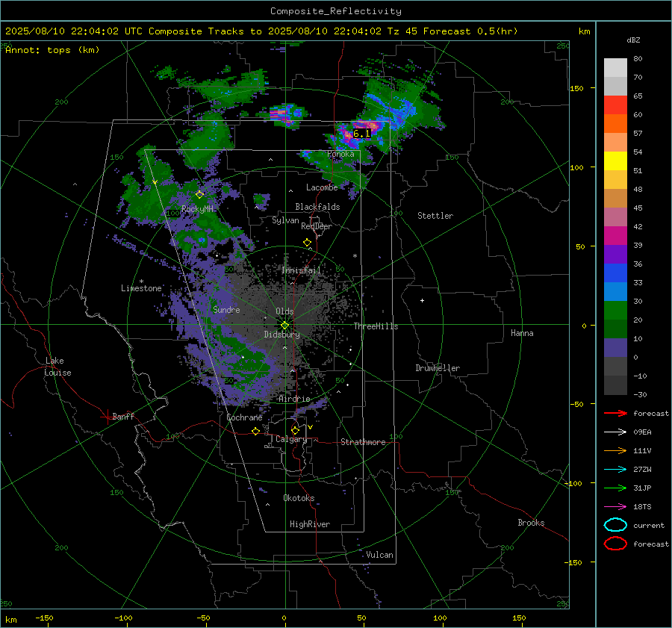Click the 6.1 storm tops label
The height and width of the screenshot is (628, 672).
[x=361, y=134]
